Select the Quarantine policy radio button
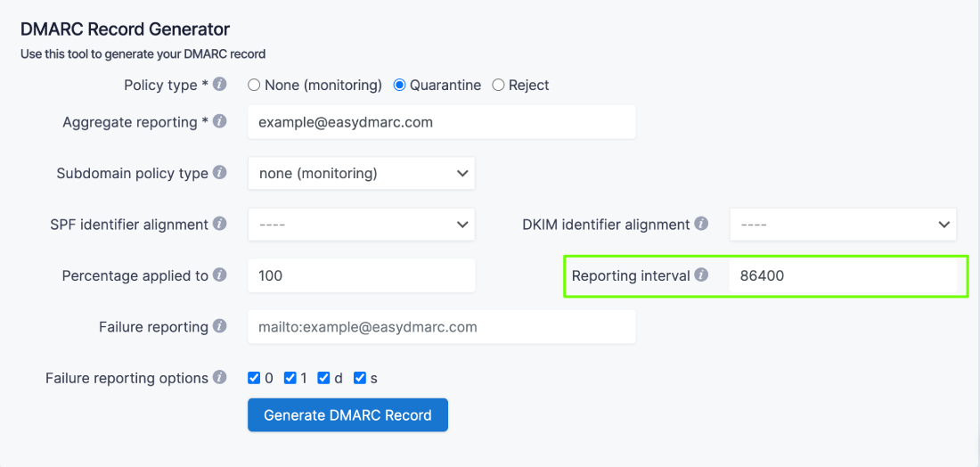The image size is (980, 467). (x=400, y=86)
